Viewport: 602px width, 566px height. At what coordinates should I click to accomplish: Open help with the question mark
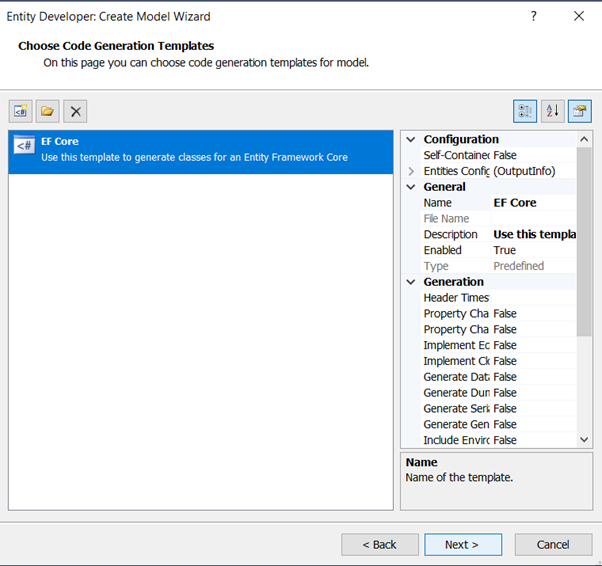tap(534, 16)
